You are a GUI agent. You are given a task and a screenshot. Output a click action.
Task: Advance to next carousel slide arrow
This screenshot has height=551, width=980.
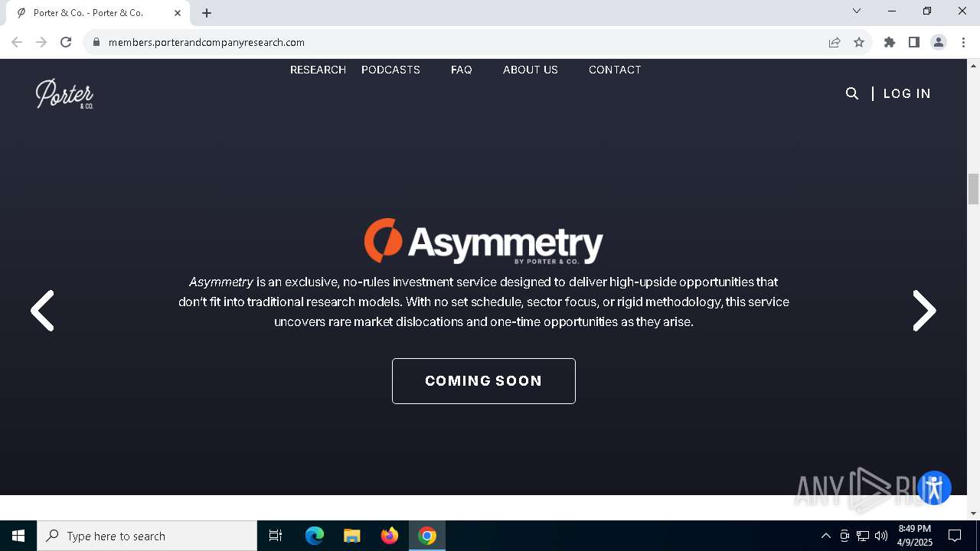click(924, 311)
